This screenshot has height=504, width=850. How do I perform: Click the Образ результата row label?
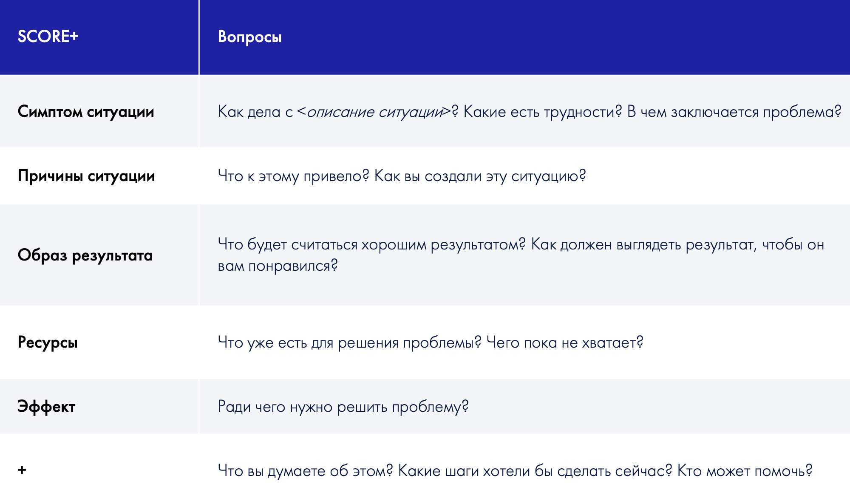[x=85, y=255]
